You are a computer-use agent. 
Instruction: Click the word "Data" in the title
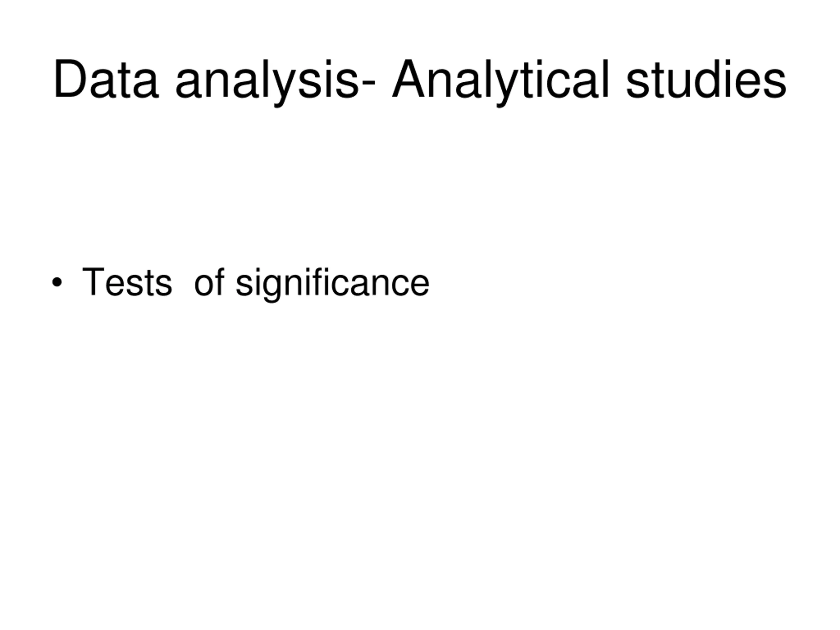click(106, 79)
